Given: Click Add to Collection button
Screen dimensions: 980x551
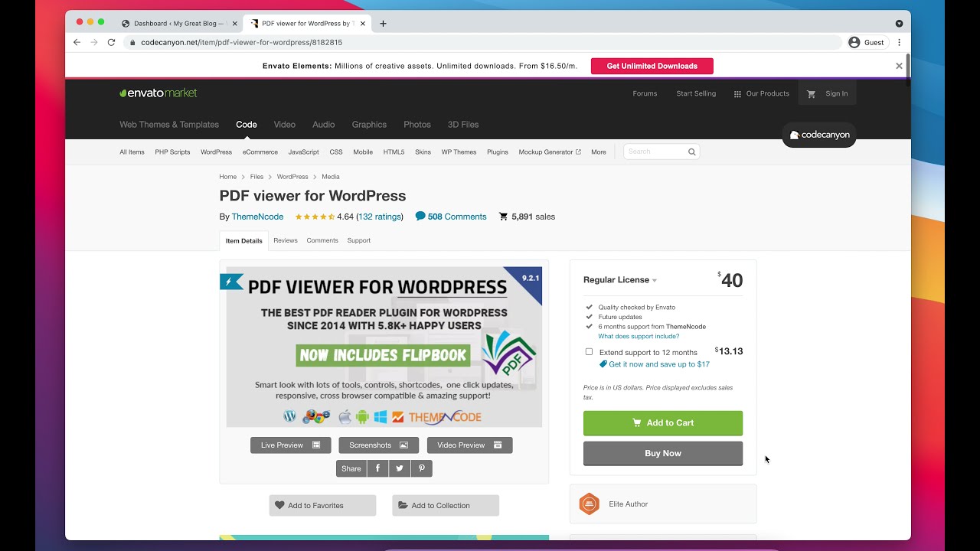Looking at the screenshot, I should click(x=446, y=505).
